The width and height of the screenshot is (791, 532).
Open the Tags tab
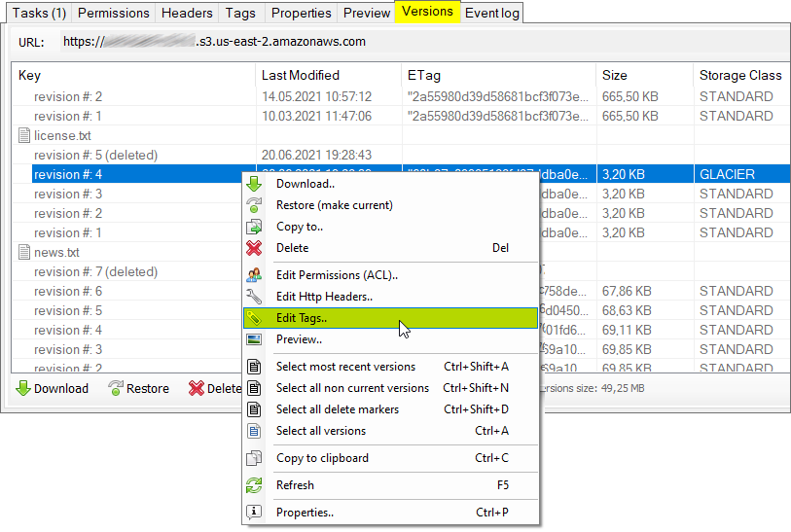[240, 13]
